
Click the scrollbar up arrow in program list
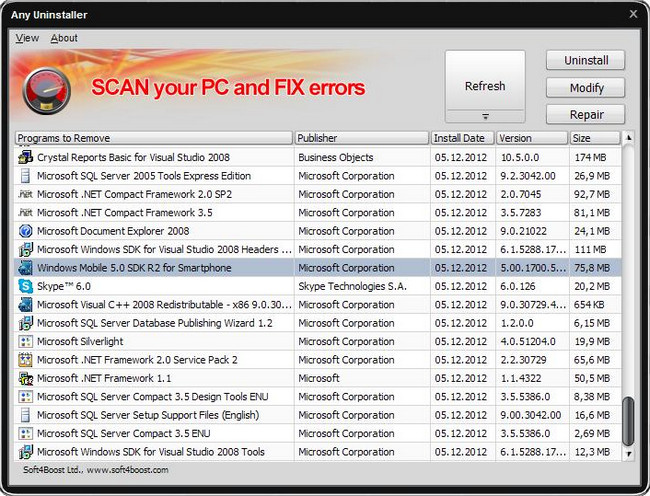coord(628,138)
